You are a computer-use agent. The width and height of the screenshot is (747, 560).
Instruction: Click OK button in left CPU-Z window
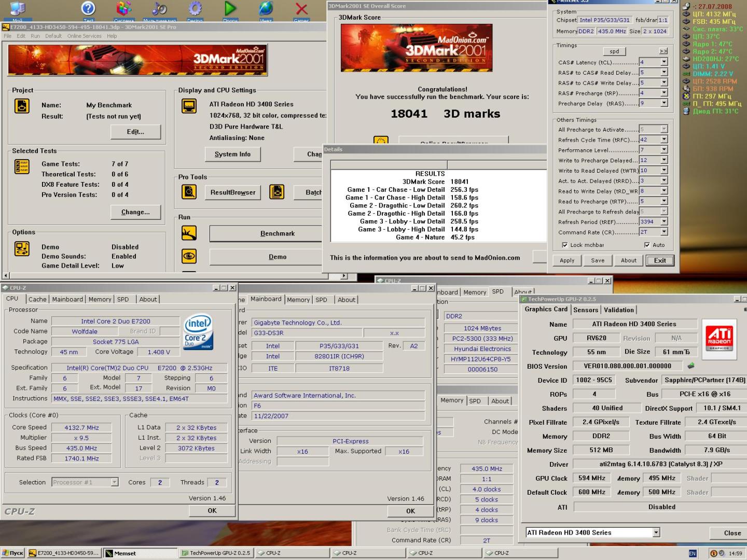212,511
